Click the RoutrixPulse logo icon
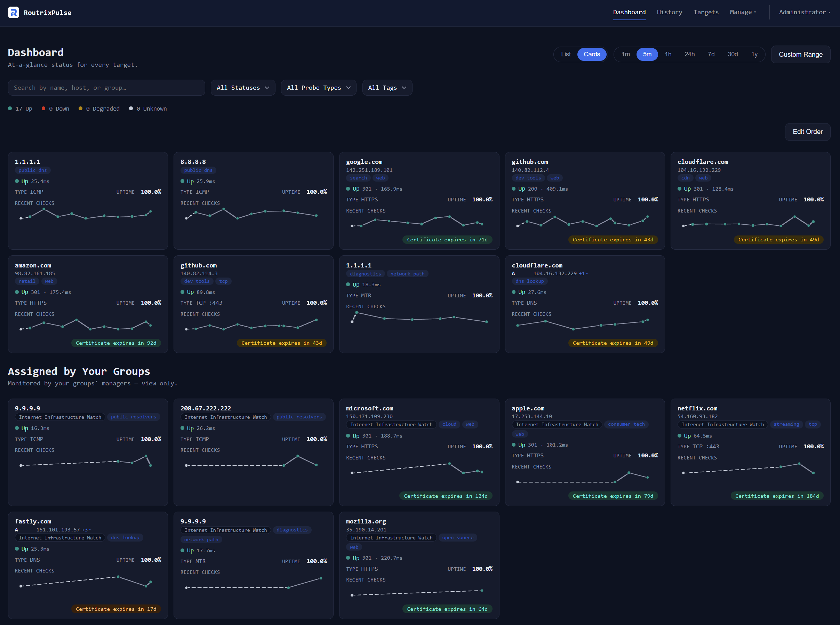 click(x=14, y=13)
